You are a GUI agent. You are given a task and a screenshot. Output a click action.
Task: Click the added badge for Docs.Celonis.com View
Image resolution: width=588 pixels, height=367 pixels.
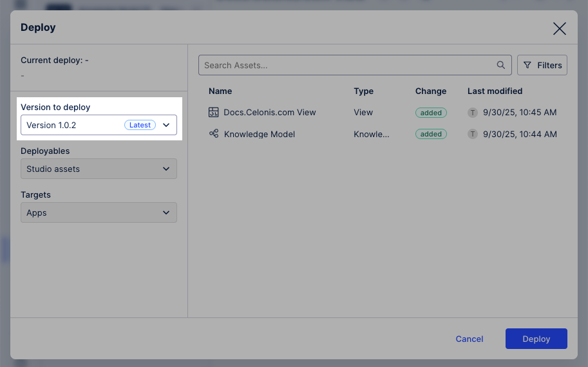pos(431,113)
